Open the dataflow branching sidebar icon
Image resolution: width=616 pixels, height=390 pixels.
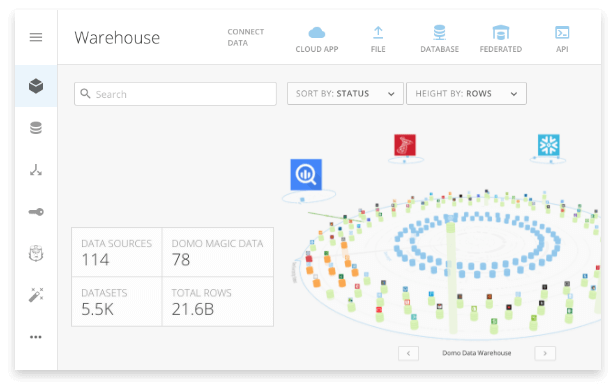pos(36,170)
